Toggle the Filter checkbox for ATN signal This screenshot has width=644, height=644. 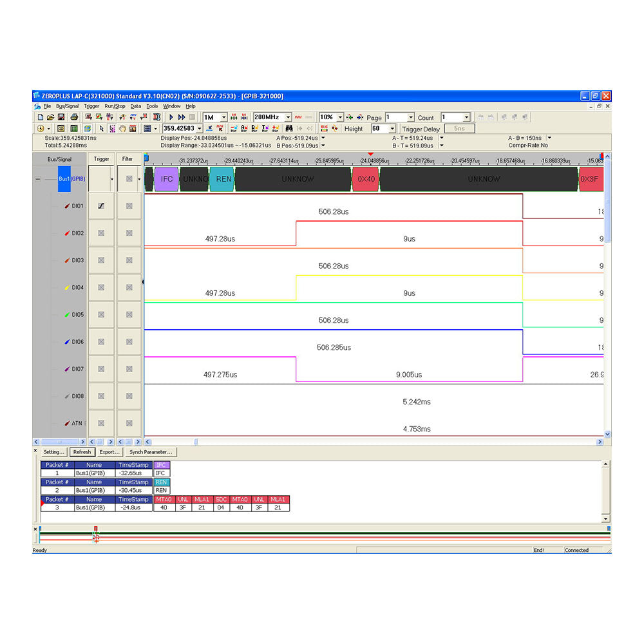tap(128, 423)
